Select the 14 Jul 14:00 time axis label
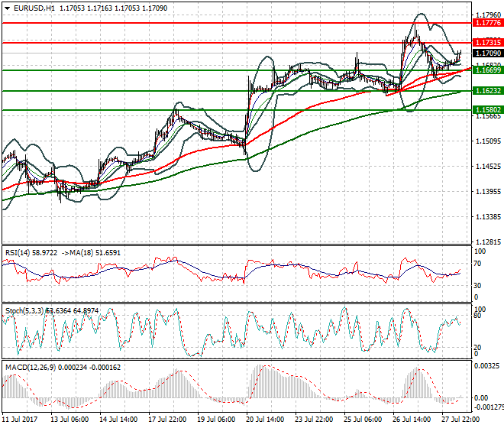504x428 pixels. tap(118, 420)
